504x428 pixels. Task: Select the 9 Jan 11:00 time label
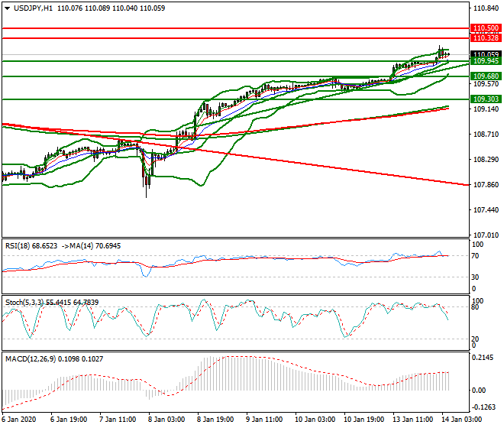click(264, 420)
